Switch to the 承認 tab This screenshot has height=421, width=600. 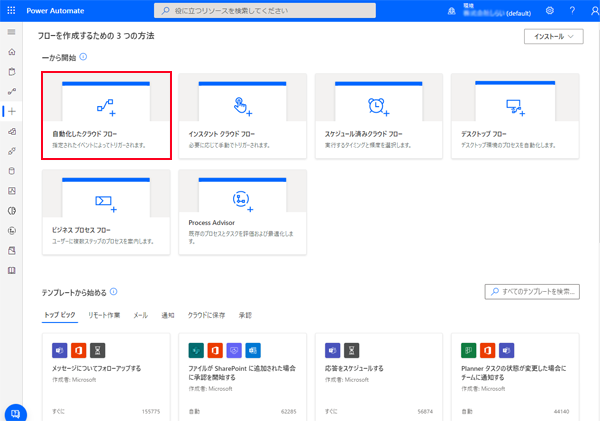point(245,315)
